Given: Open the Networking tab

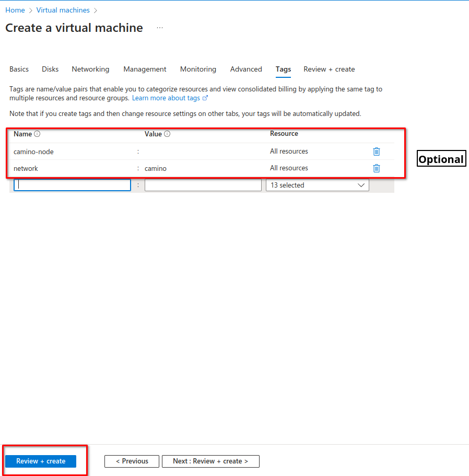Looking at the screenshot, I should click(90, 69).
